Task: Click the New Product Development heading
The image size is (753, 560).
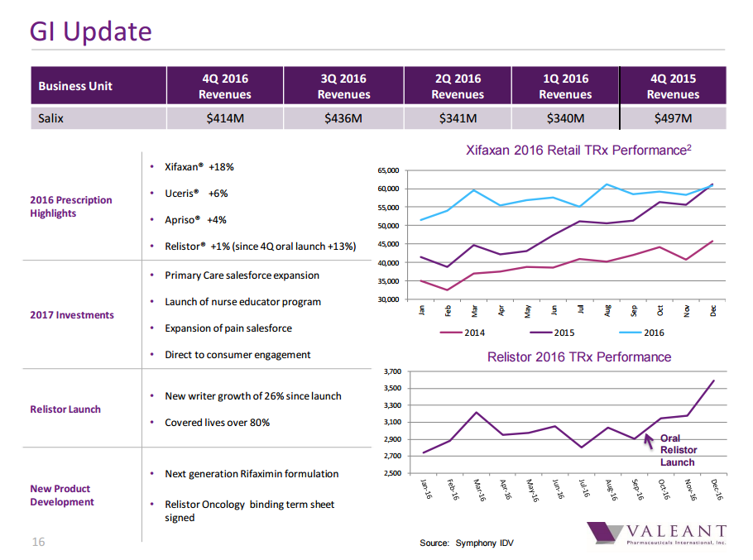Action: click(x=62, y=495)
